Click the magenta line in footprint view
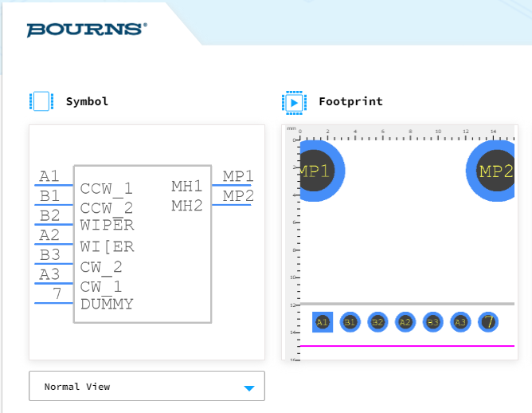The width and height of the screenshot is (532, 413). pyautogui.click(x=407, y=346)
